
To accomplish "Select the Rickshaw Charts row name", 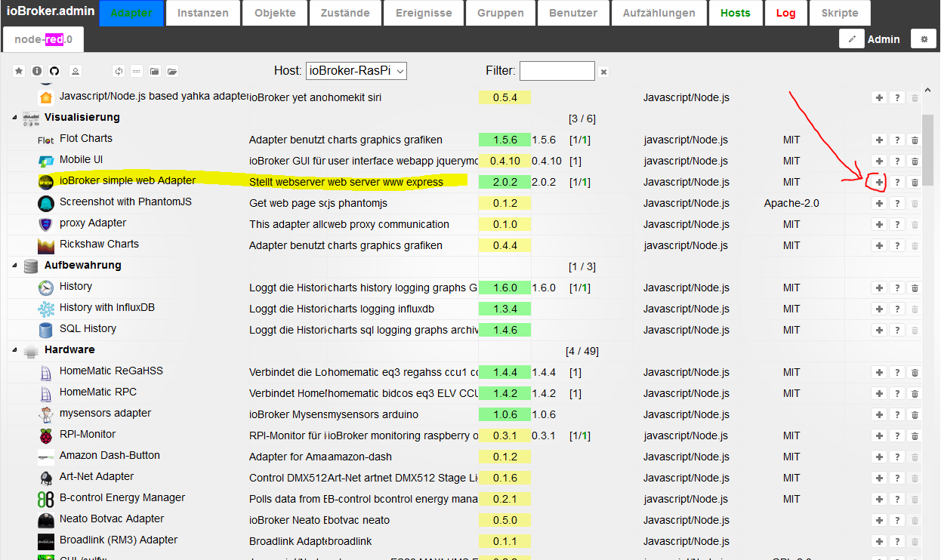I will [99, 244].
